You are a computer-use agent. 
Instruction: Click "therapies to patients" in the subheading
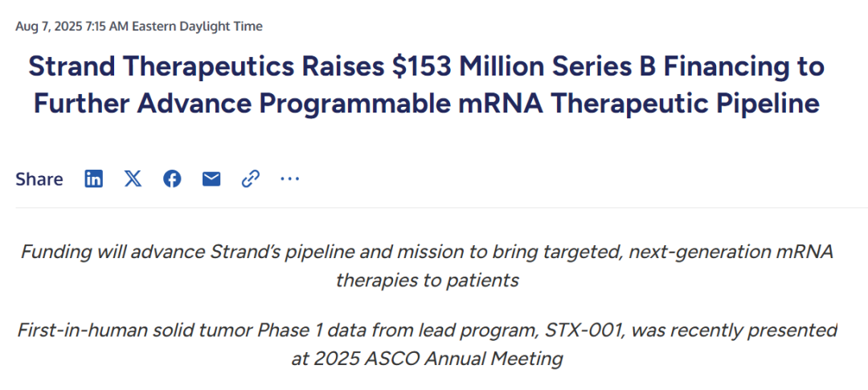click(x=427, y=281)
